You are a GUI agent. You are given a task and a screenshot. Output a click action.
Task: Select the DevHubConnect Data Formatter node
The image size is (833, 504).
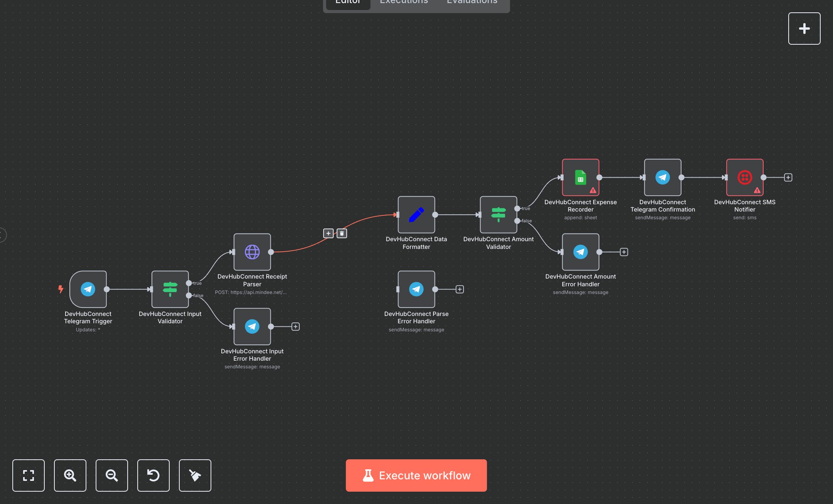416,215
